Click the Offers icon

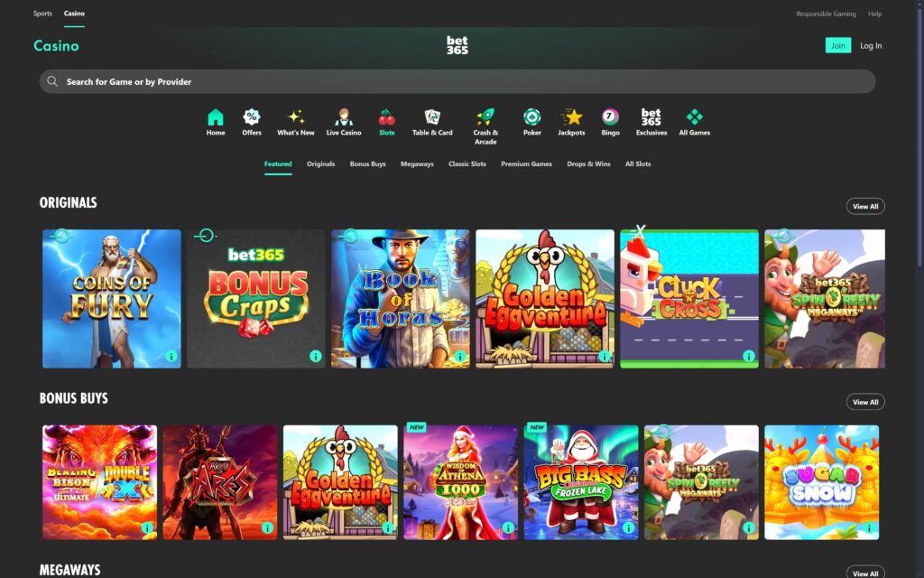click(x=251, y=117)
